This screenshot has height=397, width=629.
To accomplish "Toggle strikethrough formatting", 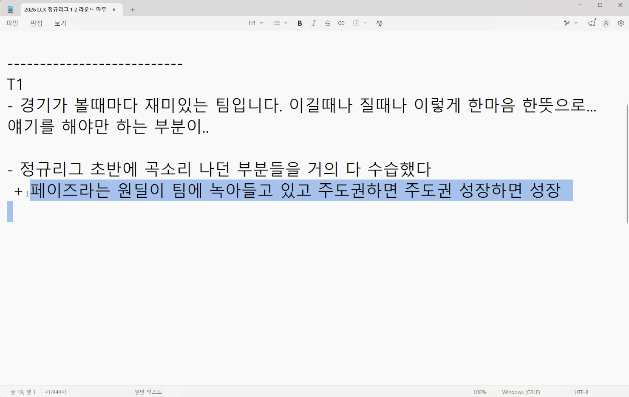I will [327, 23].
